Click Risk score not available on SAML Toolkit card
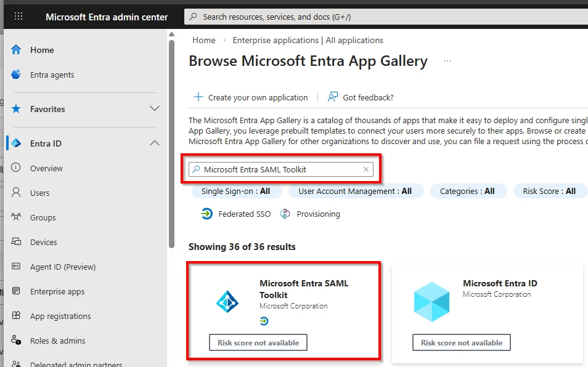This screenshot has height=367, width=588. [258, 342]
